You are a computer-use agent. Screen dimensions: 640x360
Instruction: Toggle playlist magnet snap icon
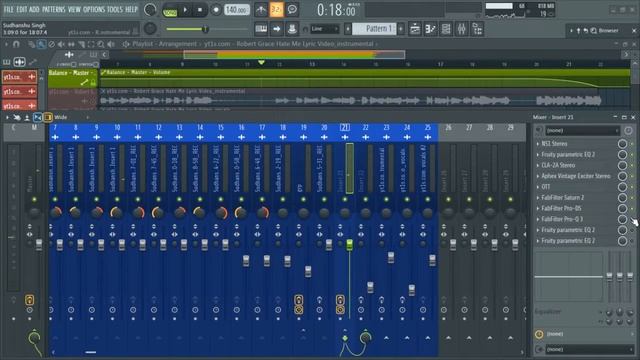click(x=16, y=44)
